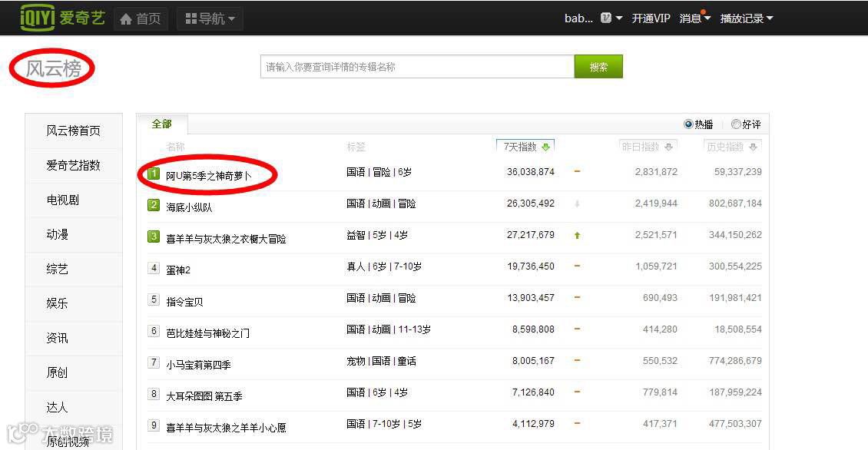Click the 7-day index 36,038,874
This screenshot has width=868, height=450.
pos(530,172)
